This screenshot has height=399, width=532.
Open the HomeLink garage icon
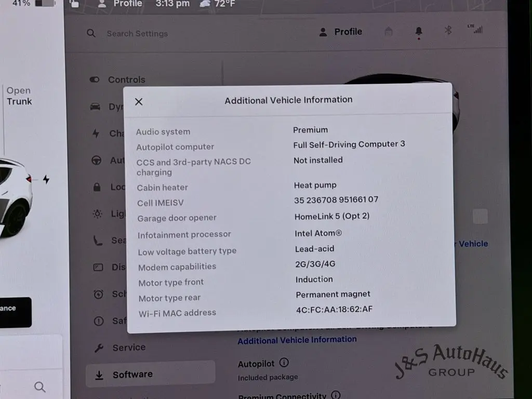tap(389, 32)
